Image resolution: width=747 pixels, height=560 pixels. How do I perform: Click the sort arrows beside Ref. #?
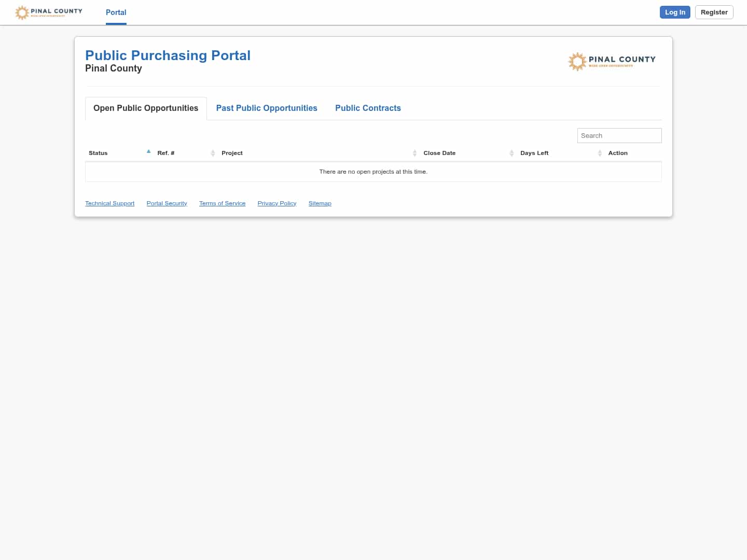(x=213, y=153)
